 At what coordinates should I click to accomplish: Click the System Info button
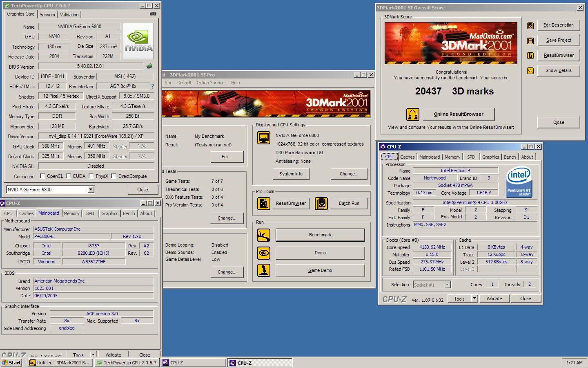291,174
